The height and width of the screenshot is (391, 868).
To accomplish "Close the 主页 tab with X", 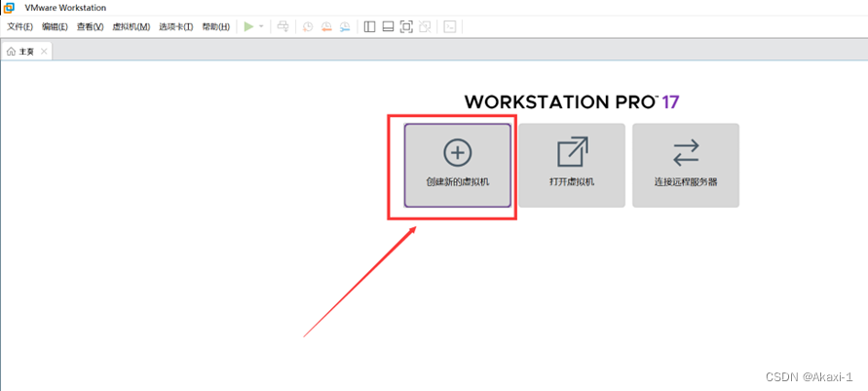I will pos(44,52).
